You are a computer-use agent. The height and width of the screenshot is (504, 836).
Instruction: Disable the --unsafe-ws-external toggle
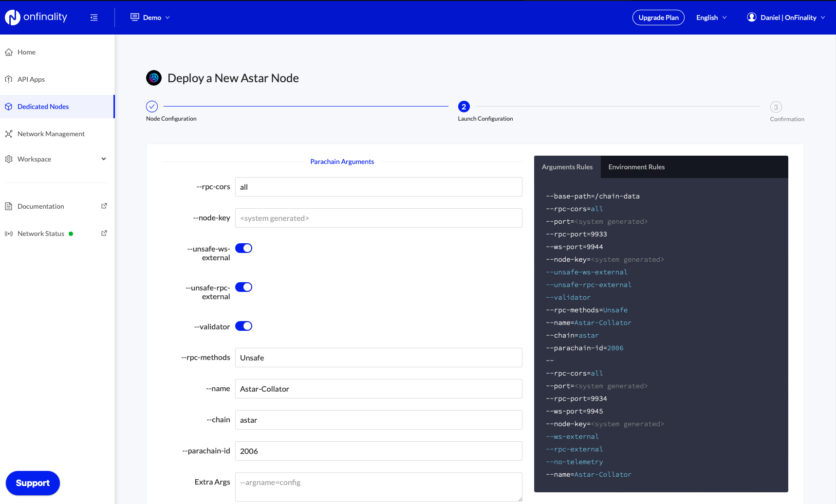click(243, 248)
